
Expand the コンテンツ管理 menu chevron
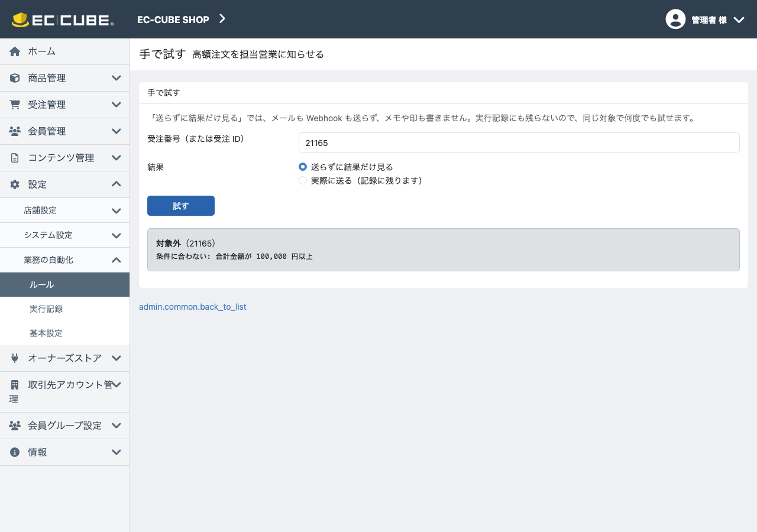[x=117, y=158]
